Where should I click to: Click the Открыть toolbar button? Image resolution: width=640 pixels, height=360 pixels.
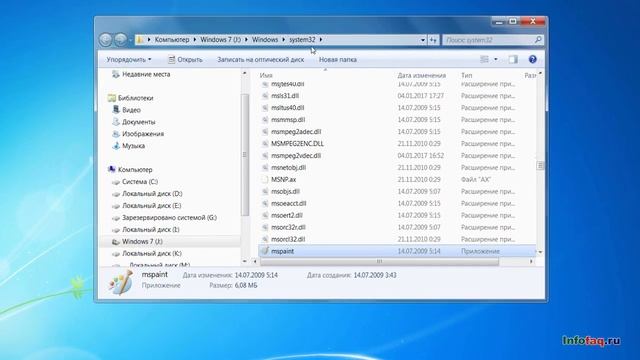point(185,60)
